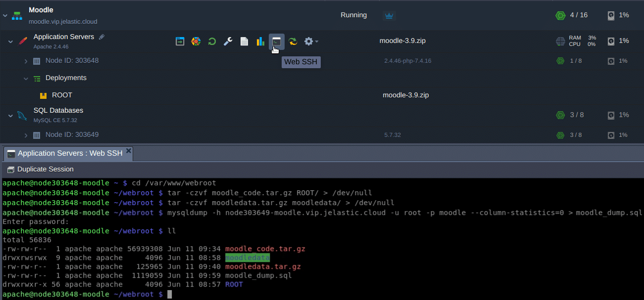Click the Moodle environment name
Image resolution: width=644 pixels, height=300 pixels.
(x=41, y=10)
